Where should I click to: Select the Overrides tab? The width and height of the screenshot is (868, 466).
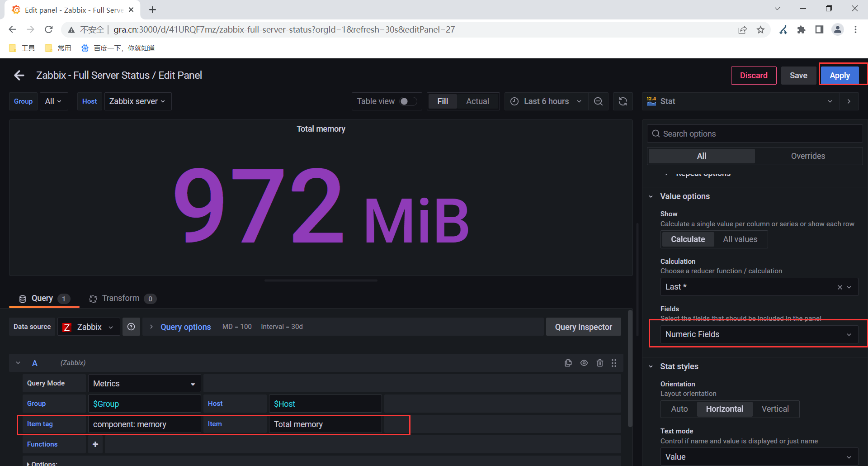coord(808,156)
